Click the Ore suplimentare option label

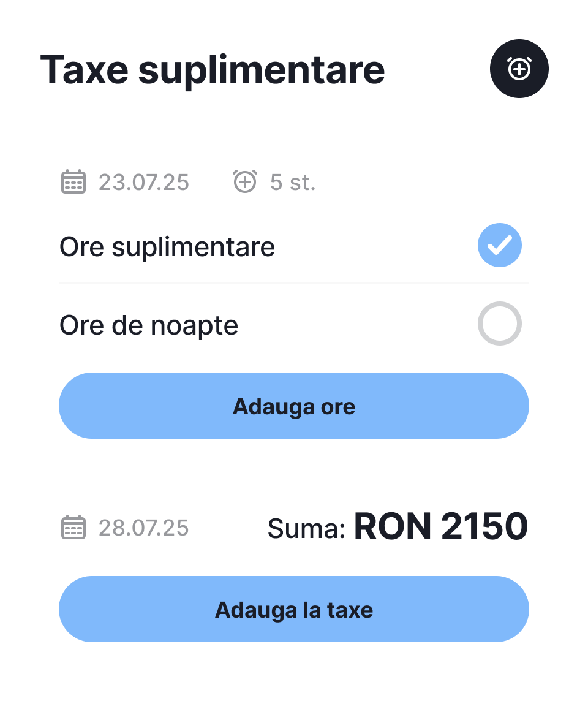point(167,247)
